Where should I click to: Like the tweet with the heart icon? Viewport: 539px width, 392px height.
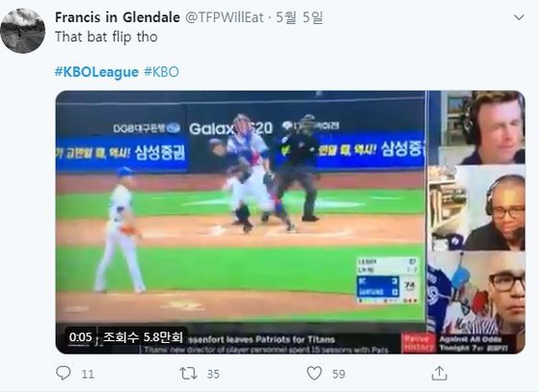pyautogui.click(x=314, y=374)
